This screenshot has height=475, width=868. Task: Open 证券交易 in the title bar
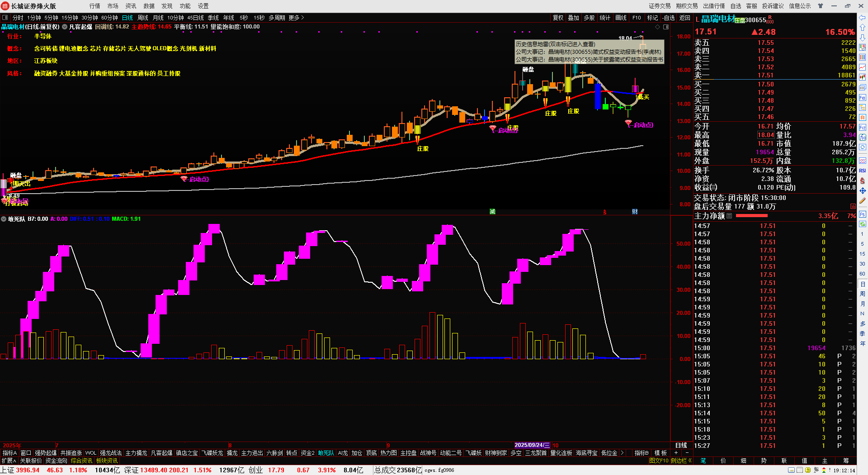point(660,6)
